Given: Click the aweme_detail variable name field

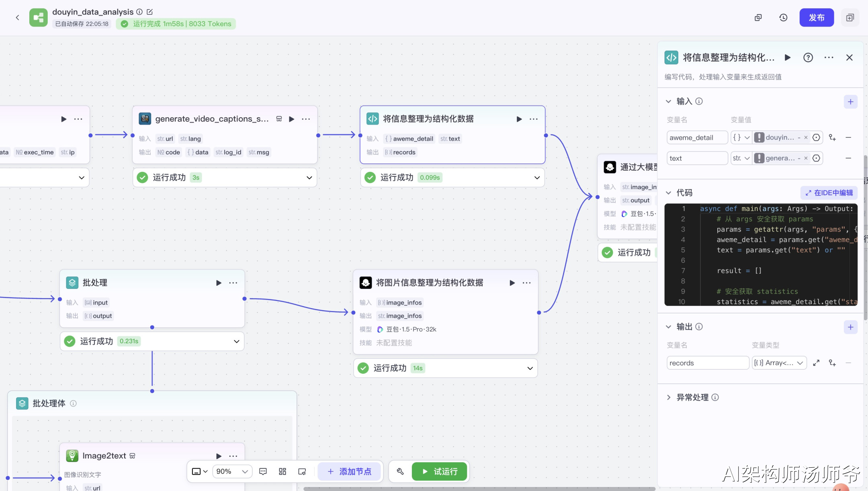Looking at the screenshot, I should pos(697,137).
